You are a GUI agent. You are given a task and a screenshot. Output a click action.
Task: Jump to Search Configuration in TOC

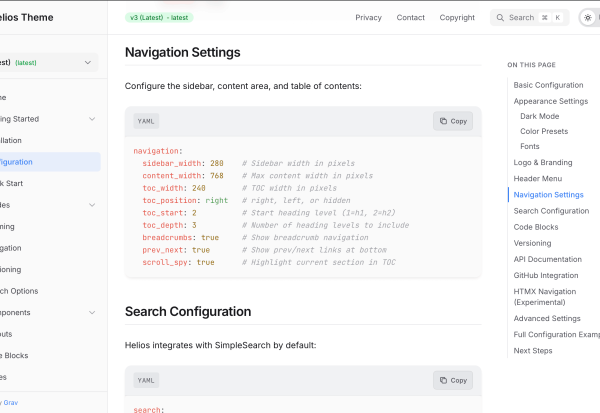point(551,211)
